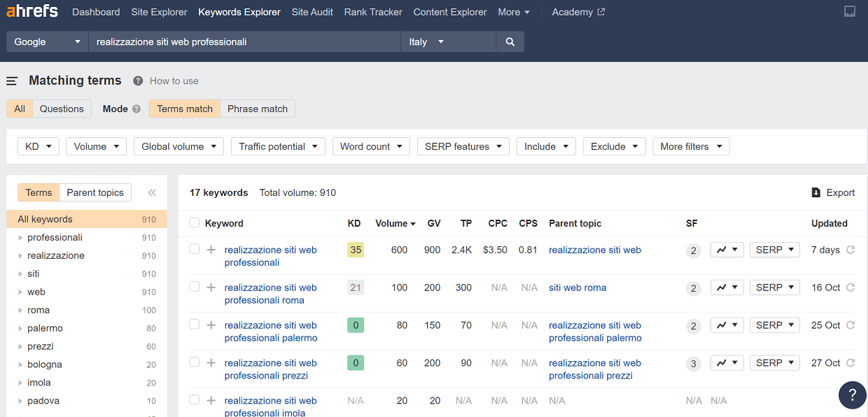The image size is (868, 417).
Task: Select Phrase match mode
Action: point(258,108)
